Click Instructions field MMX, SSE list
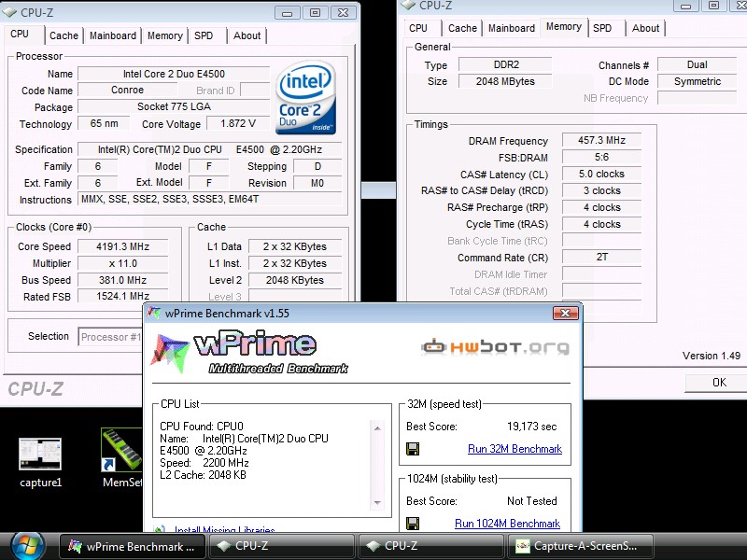The image size is (747, 560). pyautogui.click(x=209, y=199)
